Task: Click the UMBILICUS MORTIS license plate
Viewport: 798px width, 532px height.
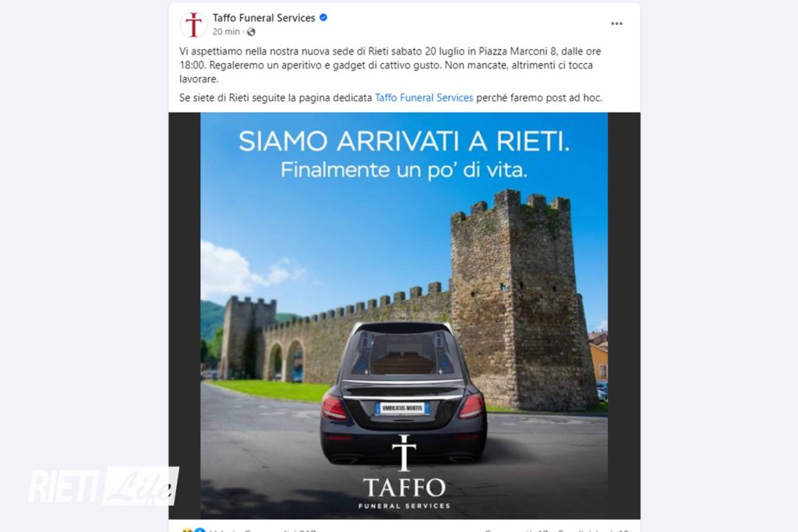Action: point(402,408)
